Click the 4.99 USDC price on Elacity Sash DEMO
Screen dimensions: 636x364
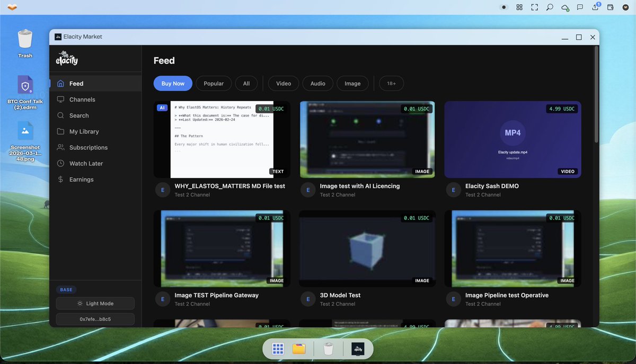[x=562, y=109]
